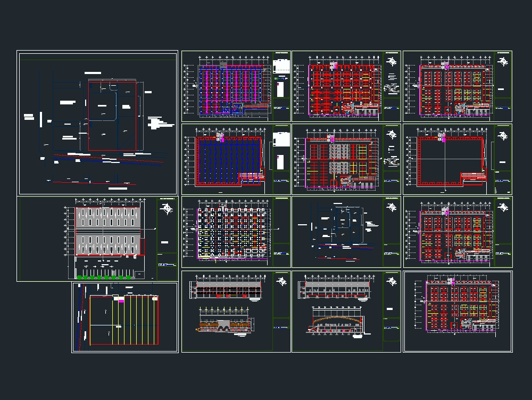This screenshot has width=532, height=400.
Task: Click the magenta stair block atop the top-right plan
Action: (x=447, y=67)
